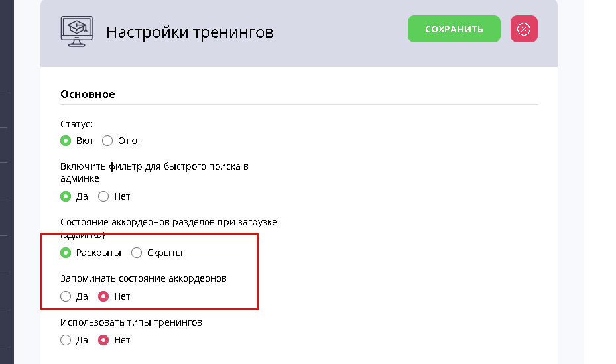616x364 pixels.
Task: Select the Раскрыты accordion state option
Action: pyautogui.click(x=66, y=253)
